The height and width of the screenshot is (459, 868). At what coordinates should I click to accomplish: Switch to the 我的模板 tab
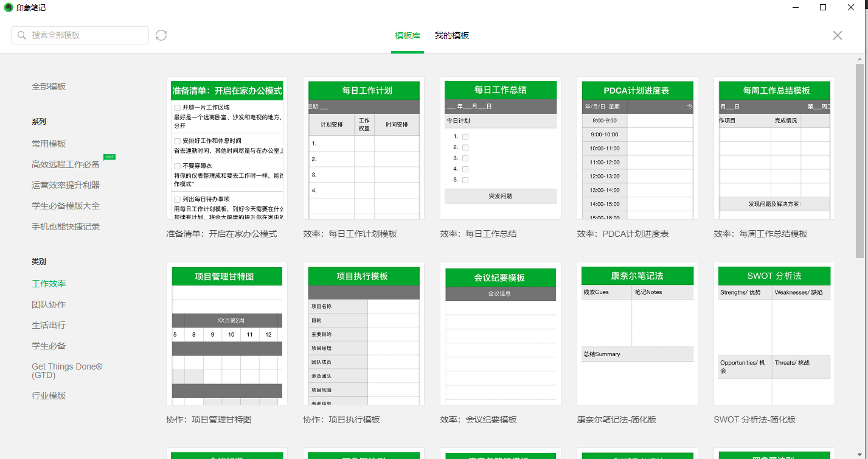click(x=452, y=35)
